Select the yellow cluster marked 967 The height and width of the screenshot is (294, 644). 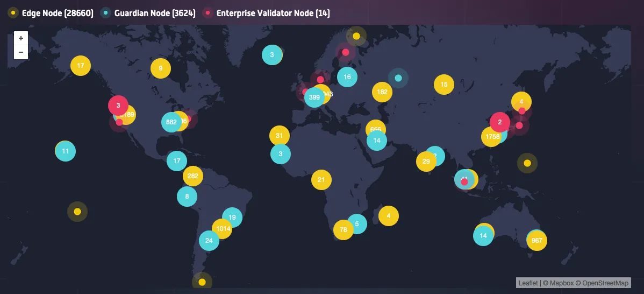[537, 241]
